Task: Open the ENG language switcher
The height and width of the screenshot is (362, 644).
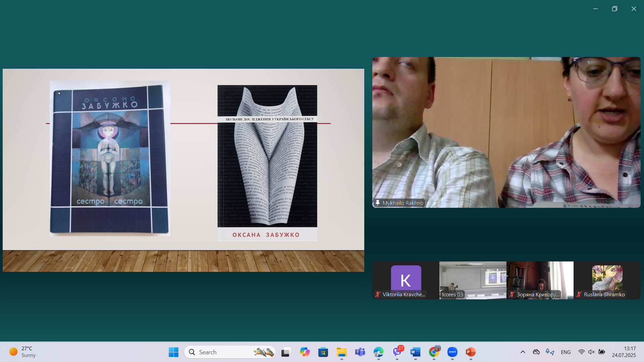Action: 566,352
